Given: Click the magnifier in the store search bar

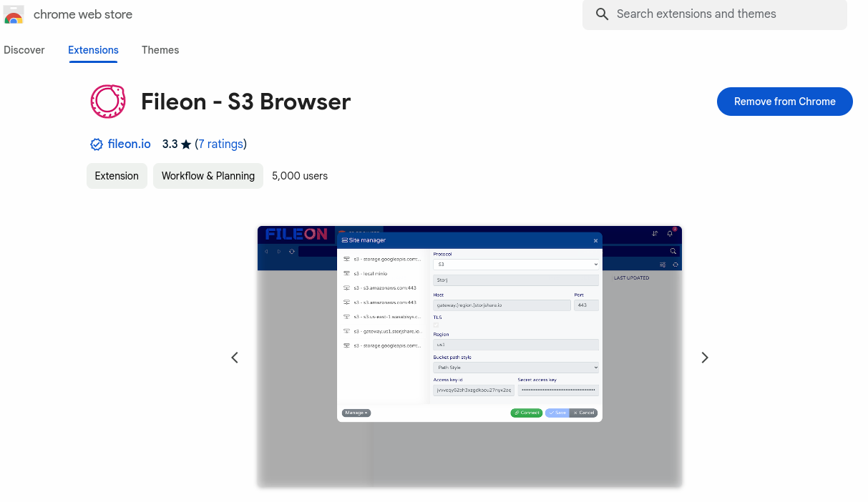Looking at the screenshot, I should tap(601, 14).
